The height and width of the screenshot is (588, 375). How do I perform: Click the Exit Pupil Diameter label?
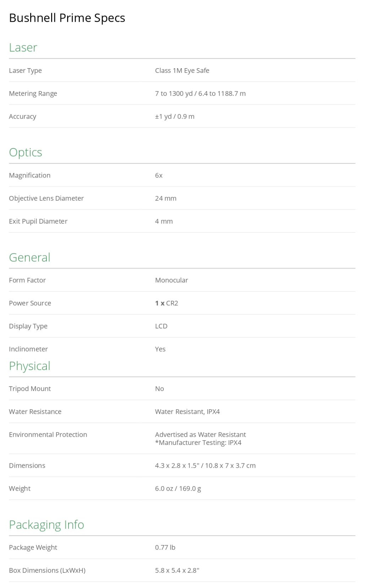(38, 221)
